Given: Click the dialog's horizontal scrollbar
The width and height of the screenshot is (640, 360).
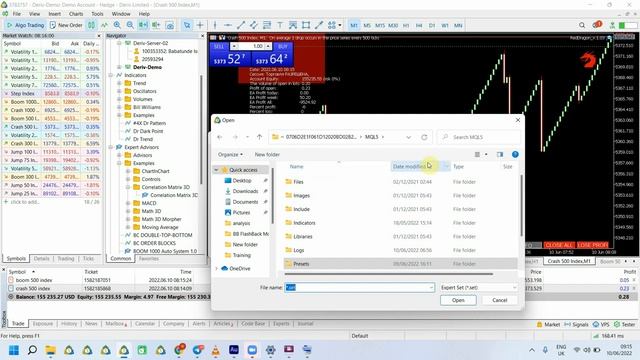Looking at the screenshot, I should 389,274.
